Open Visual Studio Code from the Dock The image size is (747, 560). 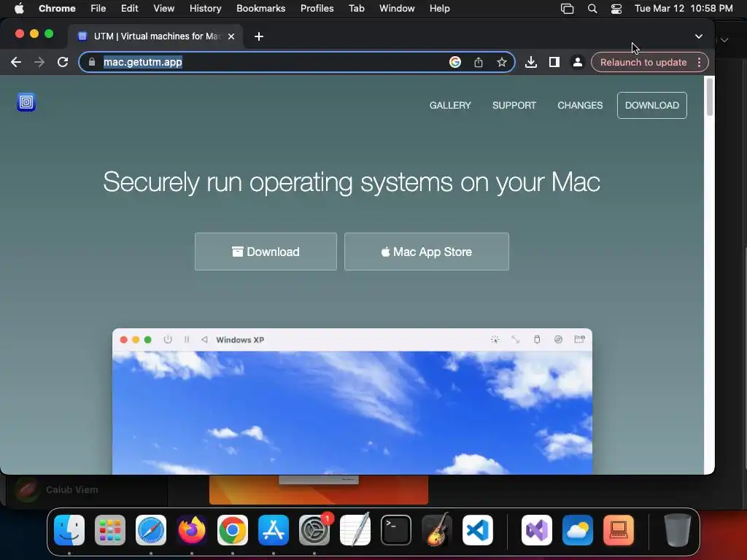pyautogui.click(x=477, y=530)
